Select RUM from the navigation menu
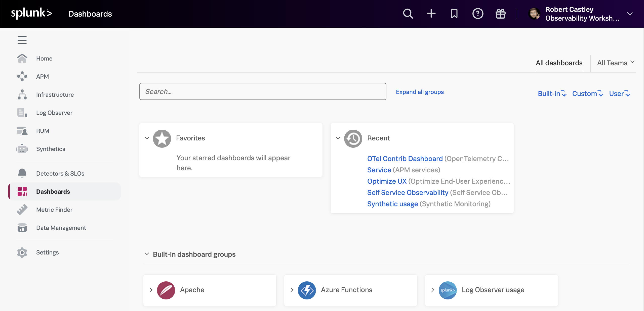Image resolution: width=644 pixels, height=311 pixels. [43, 131]
